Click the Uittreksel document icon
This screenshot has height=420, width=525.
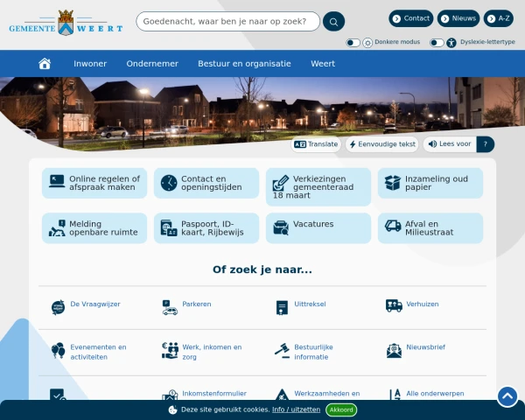[282, 307]
